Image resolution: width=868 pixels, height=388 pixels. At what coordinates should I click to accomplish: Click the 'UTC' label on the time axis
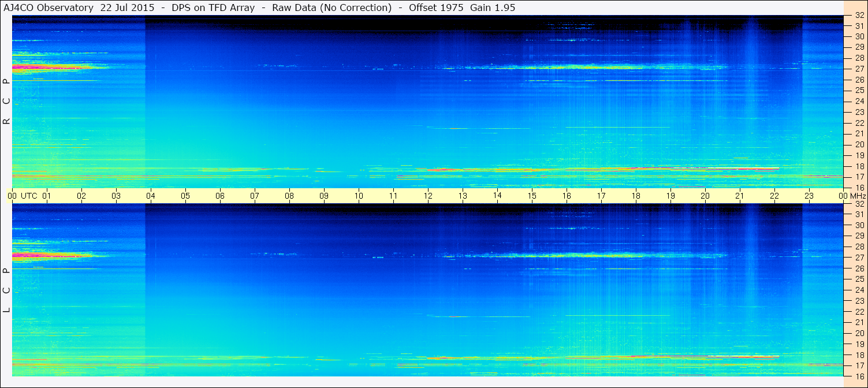tap(29, 196)
